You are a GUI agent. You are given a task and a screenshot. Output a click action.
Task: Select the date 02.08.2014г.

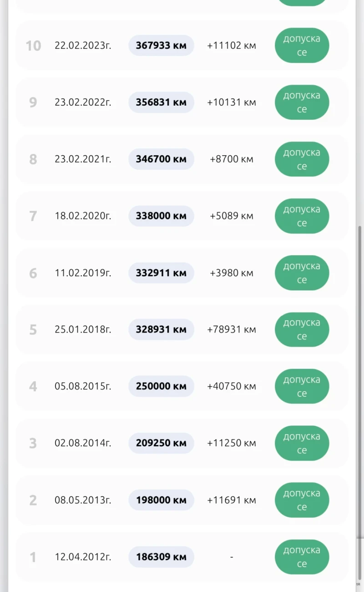click(83, 443)
